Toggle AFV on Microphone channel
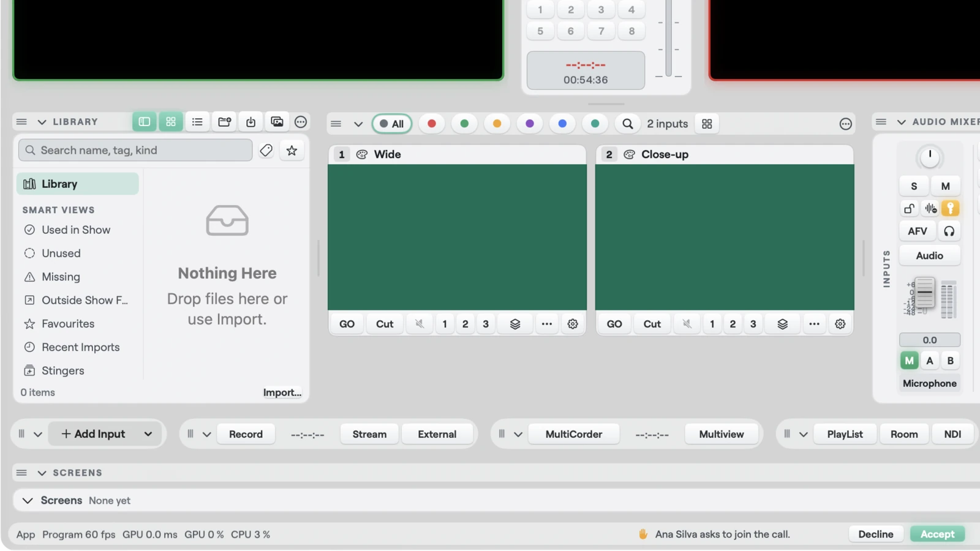The width and height of the screenshot is (980, 551). (918, 231)
